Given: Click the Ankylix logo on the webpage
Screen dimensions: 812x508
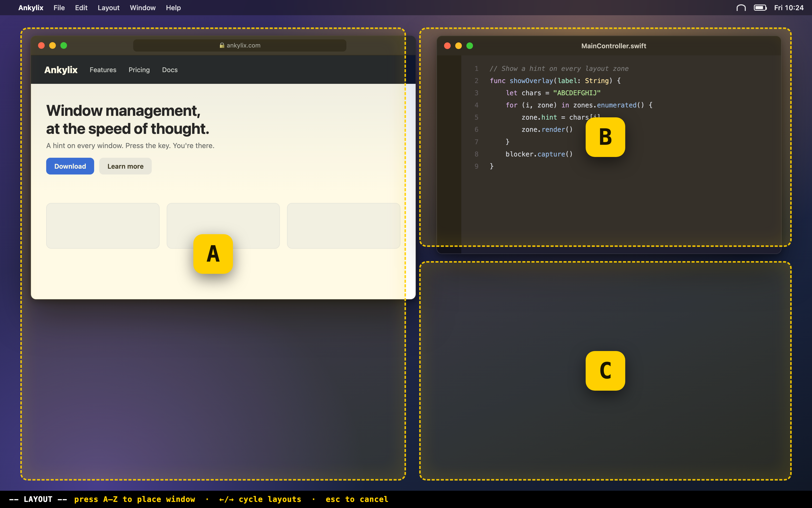Looking at the screenshot, I should click(61, 70).
